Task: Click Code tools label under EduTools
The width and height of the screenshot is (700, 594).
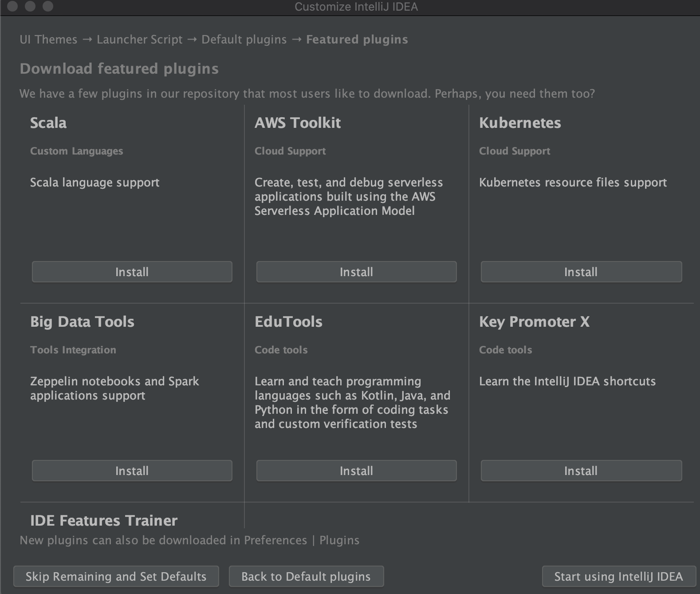Action: (281, 350)
